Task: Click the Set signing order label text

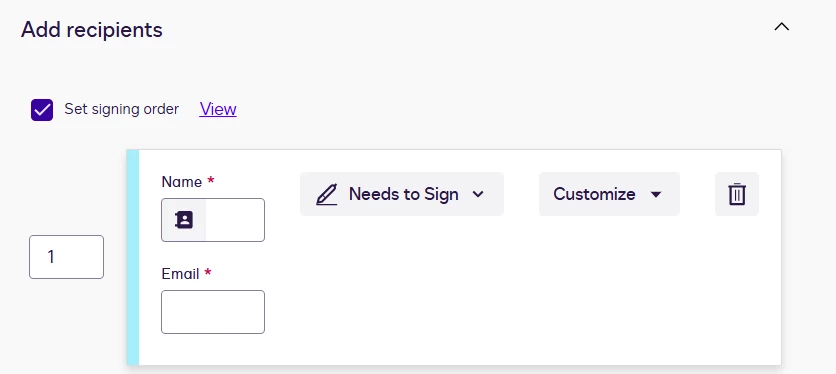Action: tap(122, 109)
